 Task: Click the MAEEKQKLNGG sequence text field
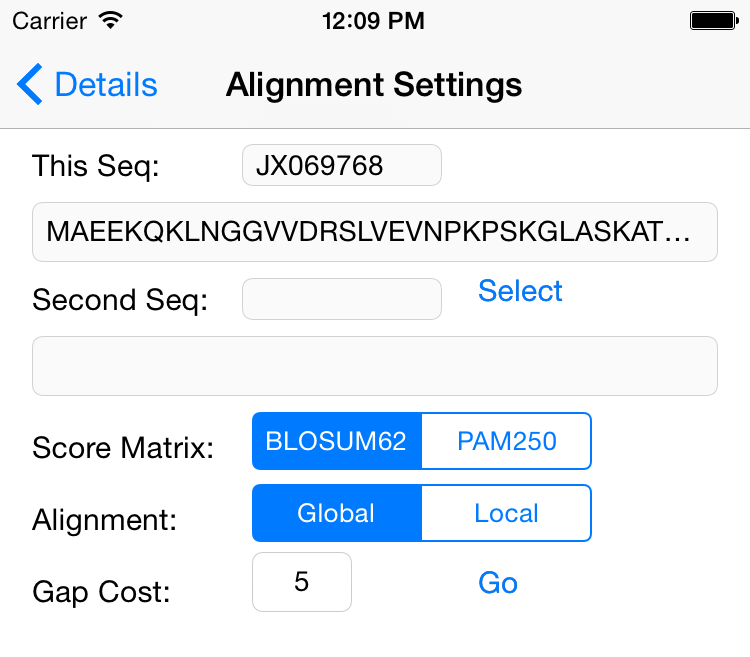tap(375, 232)
